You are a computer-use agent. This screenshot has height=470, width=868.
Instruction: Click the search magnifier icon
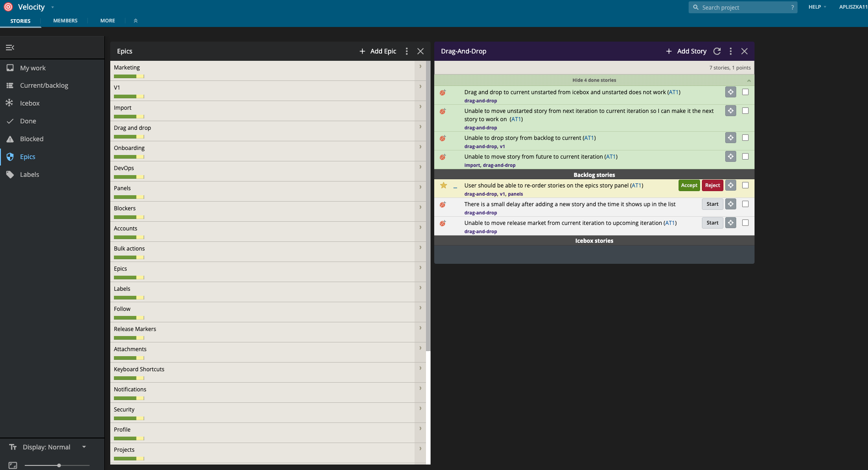[696, 7]
